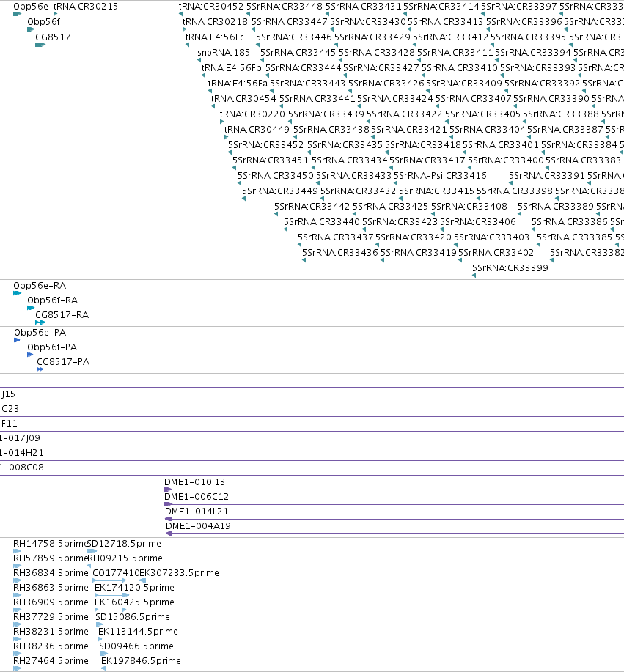
Task: Select DME1-004A19 clone arrow
Action: 169,533
